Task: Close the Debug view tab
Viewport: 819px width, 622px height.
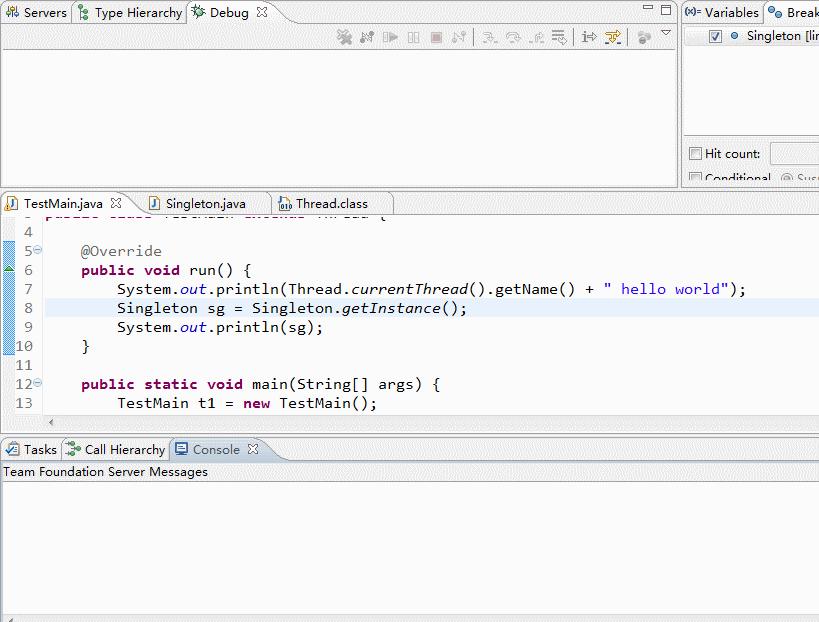Action: [262, 12]
